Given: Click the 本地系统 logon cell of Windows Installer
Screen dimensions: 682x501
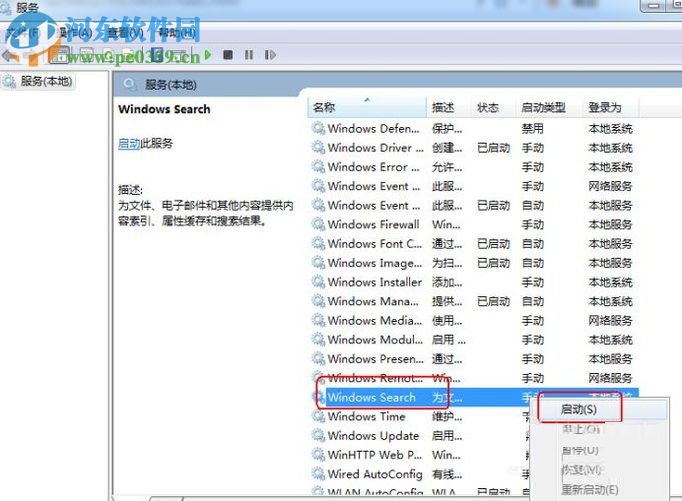Looking at the screenshot, I should pos(610,282).
